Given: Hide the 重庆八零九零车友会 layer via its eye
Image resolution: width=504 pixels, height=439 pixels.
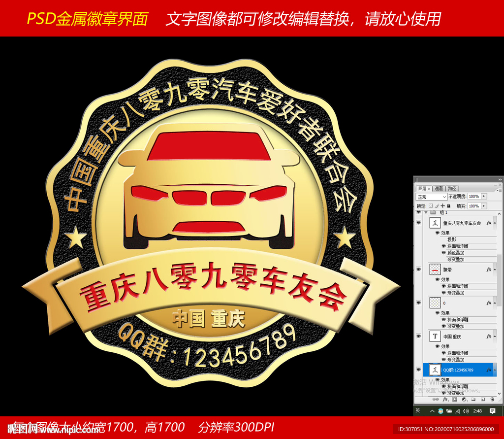Looking at the screenshot, I should 418,223.
